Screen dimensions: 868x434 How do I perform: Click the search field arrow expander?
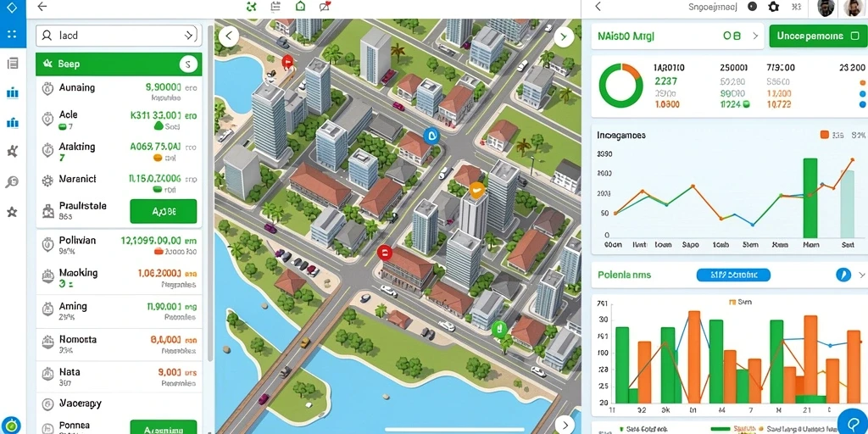coord(189,36)
